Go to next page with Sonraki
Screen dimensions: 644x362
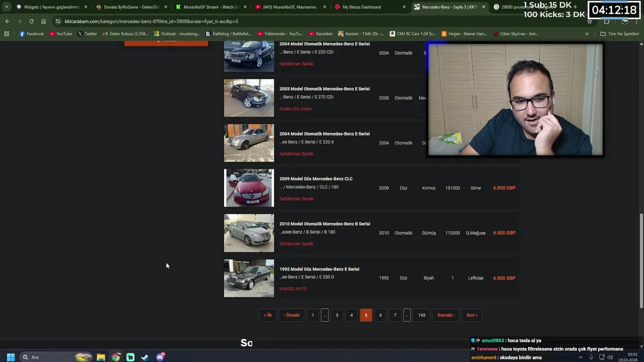(446, 315)
